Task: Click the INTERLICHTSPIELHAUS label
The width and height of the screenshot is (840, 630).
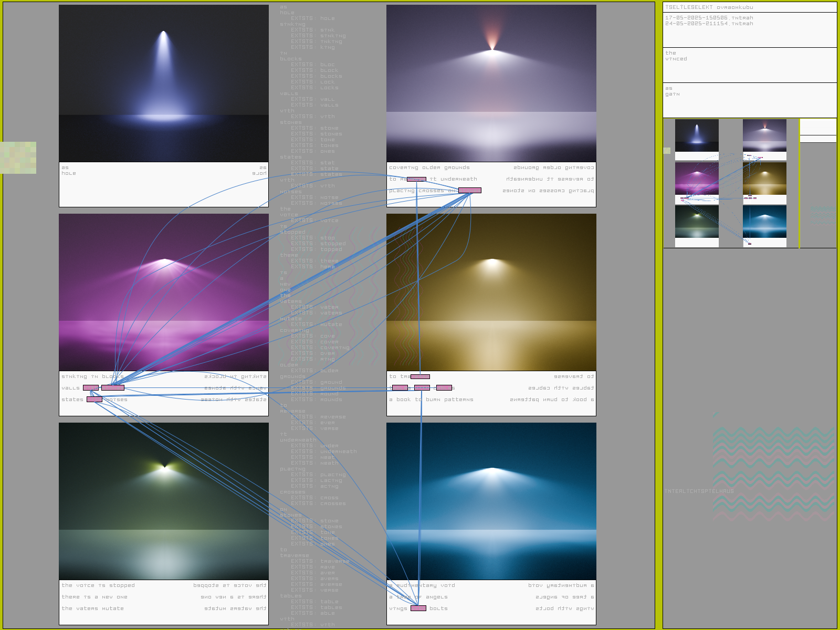Action: pyautogui.click(x=699, y=491)
